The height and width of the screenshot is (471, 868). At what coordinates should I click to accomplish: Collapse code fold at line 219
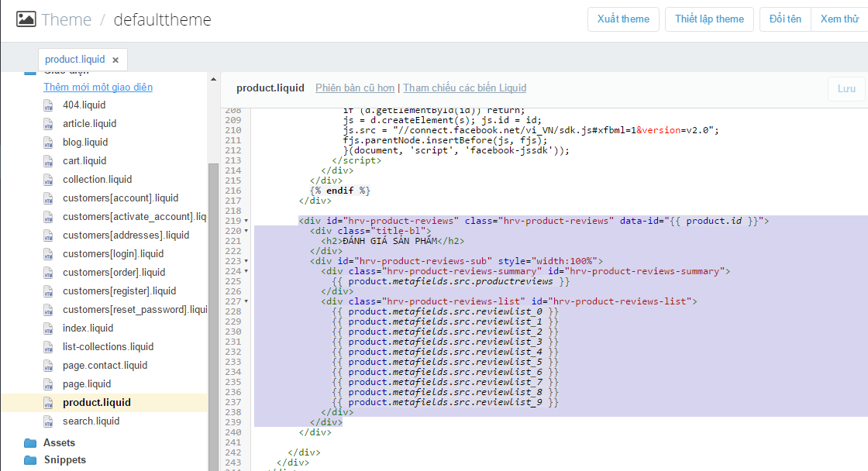pyautogui.click(x=246, y=221)
